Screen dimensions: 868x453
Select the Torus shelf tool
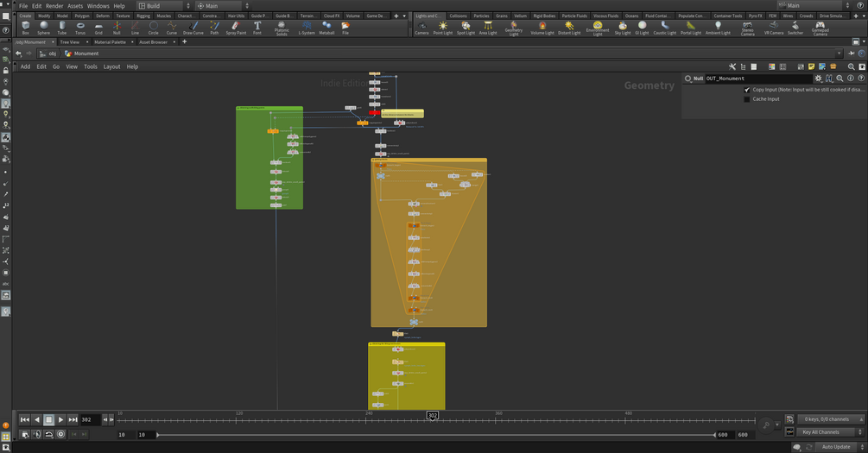[x=80, y=28]
